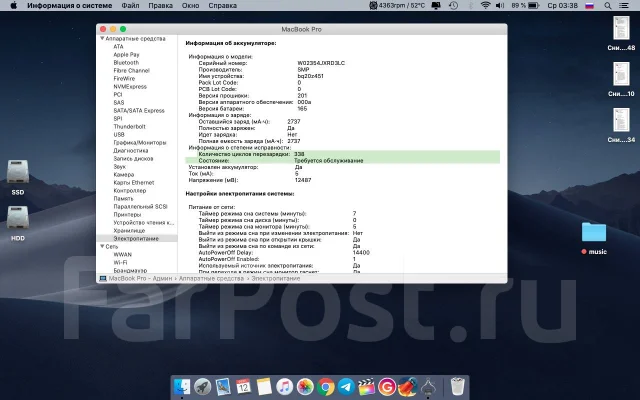Select Звук in the sidebar

pyautogui.click(x=120, y=167)
